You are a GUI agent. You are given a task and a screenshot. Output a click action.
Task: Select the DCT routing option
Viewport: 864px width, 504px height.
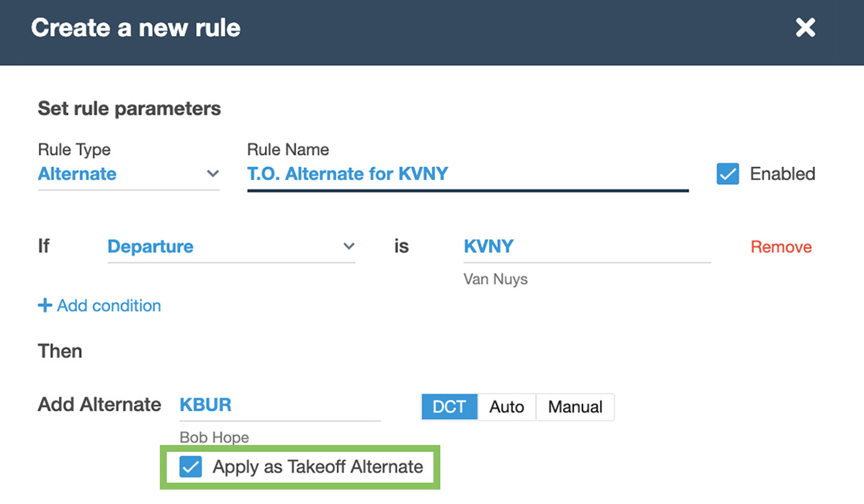[x=449, y=407]
